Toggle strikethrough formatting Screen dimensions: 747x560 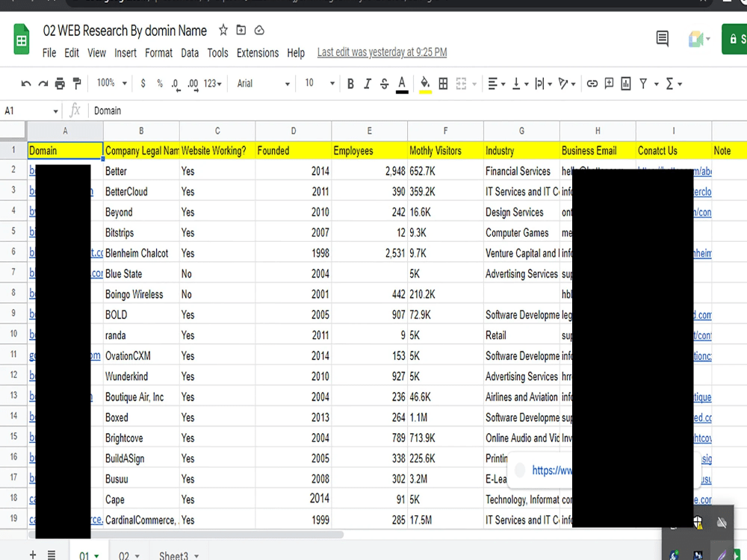pyautogui.click(x=385, y=84)
